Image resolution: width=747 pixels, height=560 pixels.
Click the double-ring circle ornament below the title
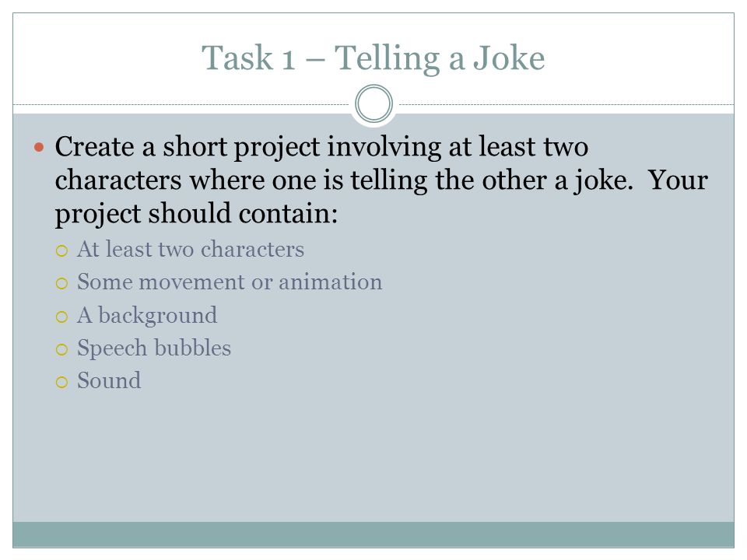[x=374, y=103]
